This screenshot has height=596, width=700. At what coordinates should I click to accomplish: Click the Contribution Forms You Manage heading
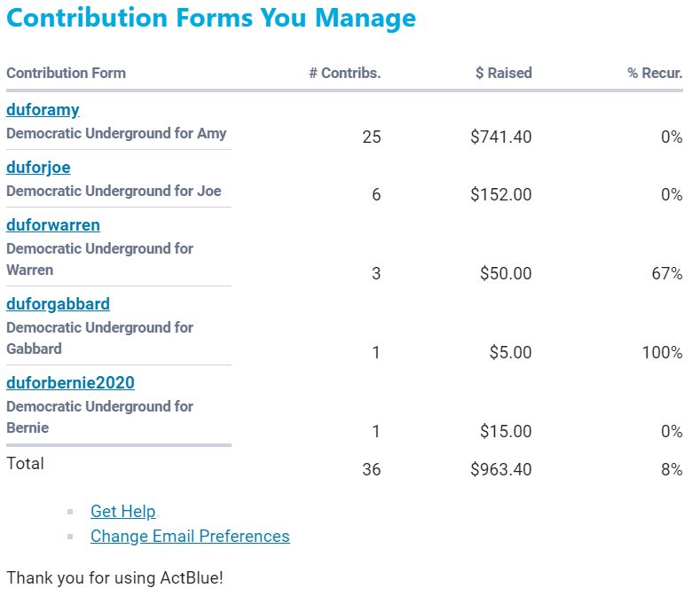211,18
